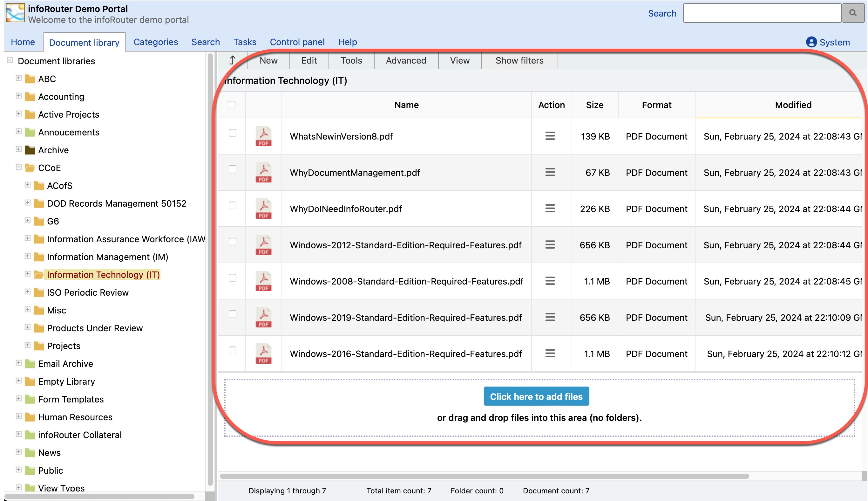Click the horizontal scrollbar under file list
868x501 pixels.
point(484,476)
